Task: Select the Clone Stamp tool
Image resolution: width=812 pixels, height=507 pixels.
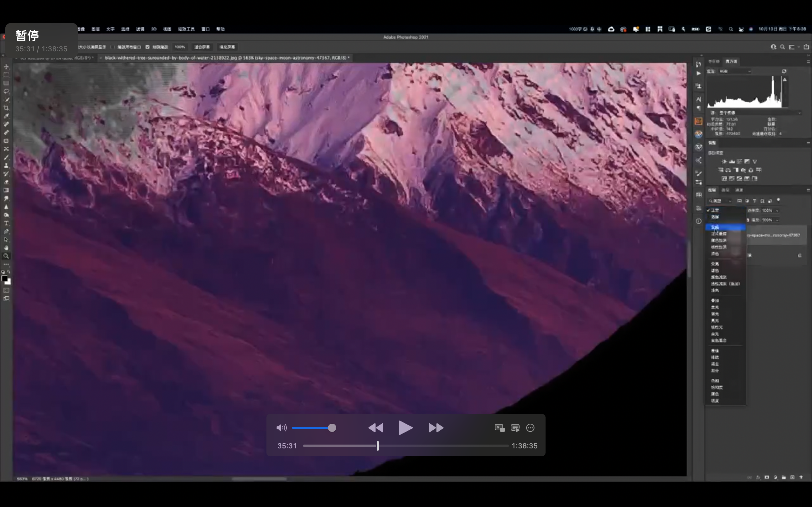Action: tap(6, 166)
